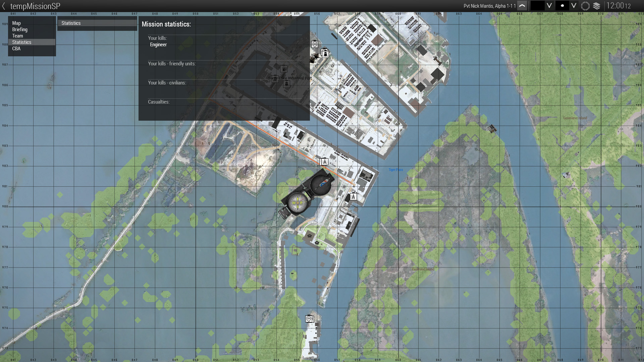Click the Engineer entry under Your kills
The width and height of the screenshot is (644, 362).
point(158,45)
